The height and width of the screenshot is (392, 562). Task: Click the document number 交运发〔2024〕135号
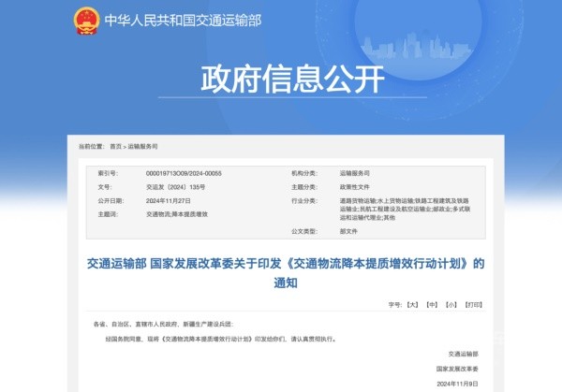[175, 187]
